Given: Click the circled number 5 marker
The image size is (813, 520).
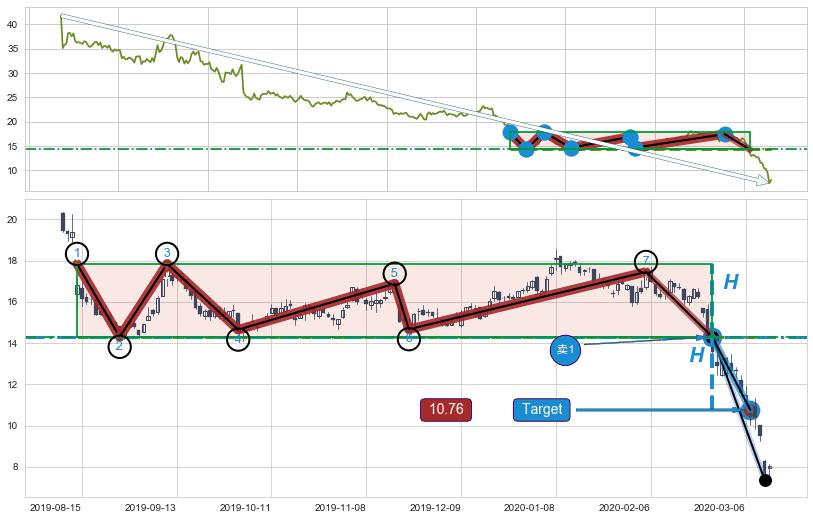Looking at the screenshot, I should 395,273.
